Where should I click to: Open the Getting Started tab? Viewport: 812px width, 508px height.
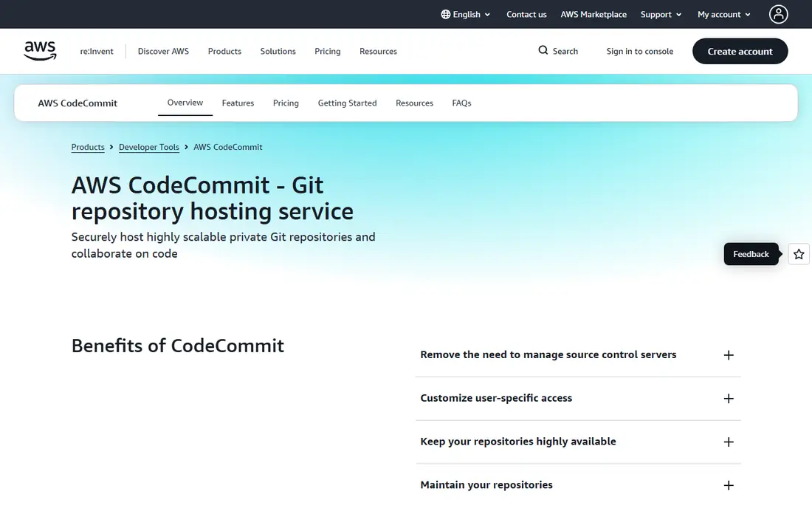347,103
